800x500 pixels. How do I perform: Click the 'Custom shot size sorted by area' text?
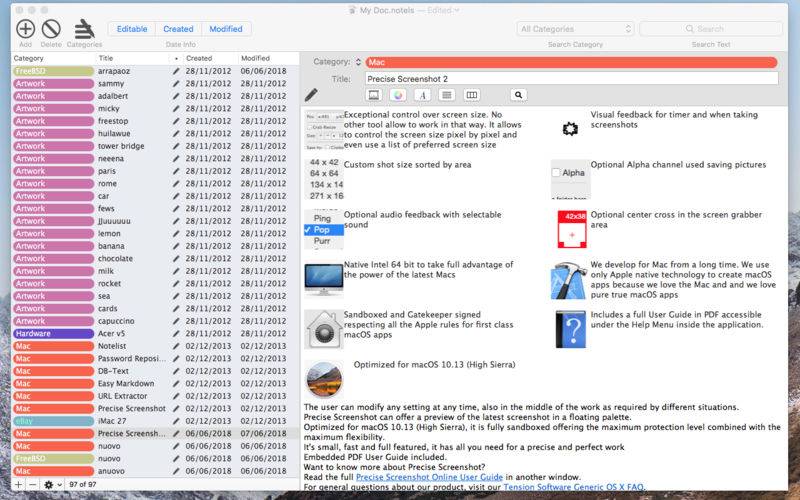click(x=407, y=165)
